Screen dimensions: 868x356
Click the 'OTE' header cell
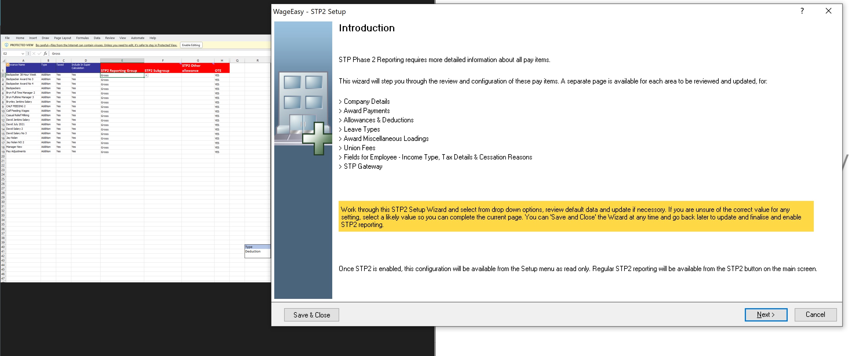tap(222, 68)
